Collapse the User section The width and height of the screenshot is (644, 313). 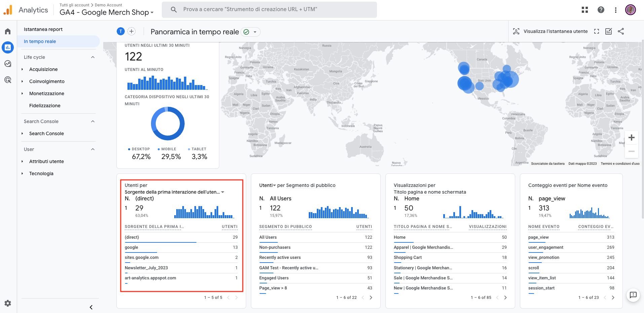pyautogui.click(x=93, y=149)
